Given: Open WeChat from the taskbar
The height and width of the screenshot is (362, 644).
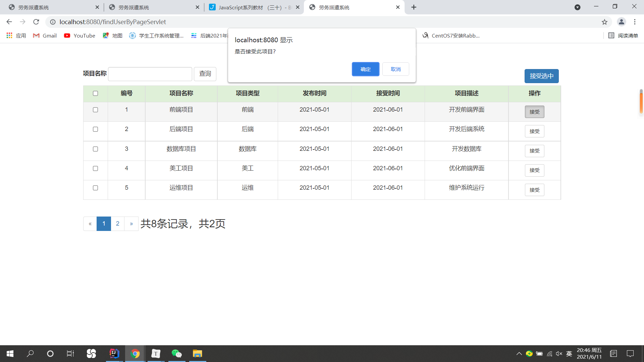Looking at the screenshot, I should coord(176,354).
